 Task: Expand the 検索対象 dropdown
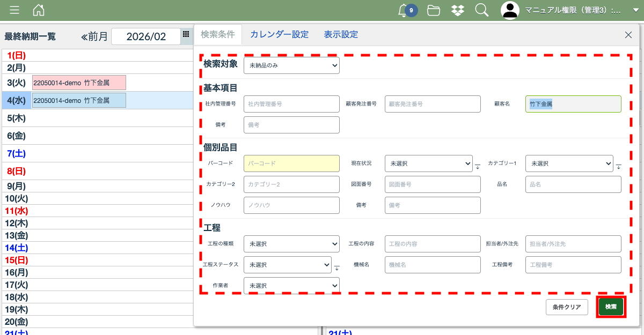[291, 66]
